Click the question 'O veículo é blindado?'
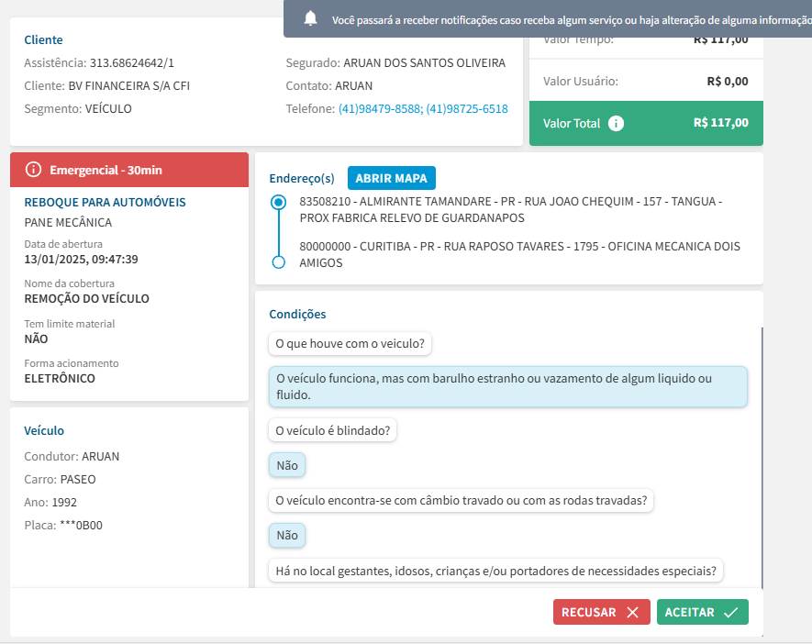The width and height of the screenshot is (812, 644). pos(332,430)
